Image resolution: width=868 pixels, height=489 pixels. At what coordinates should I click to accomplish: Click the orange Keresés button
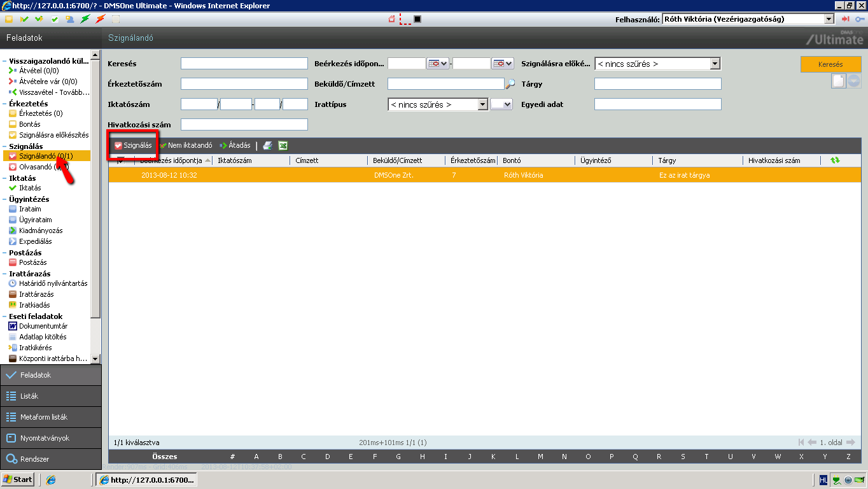pos(830,64)
